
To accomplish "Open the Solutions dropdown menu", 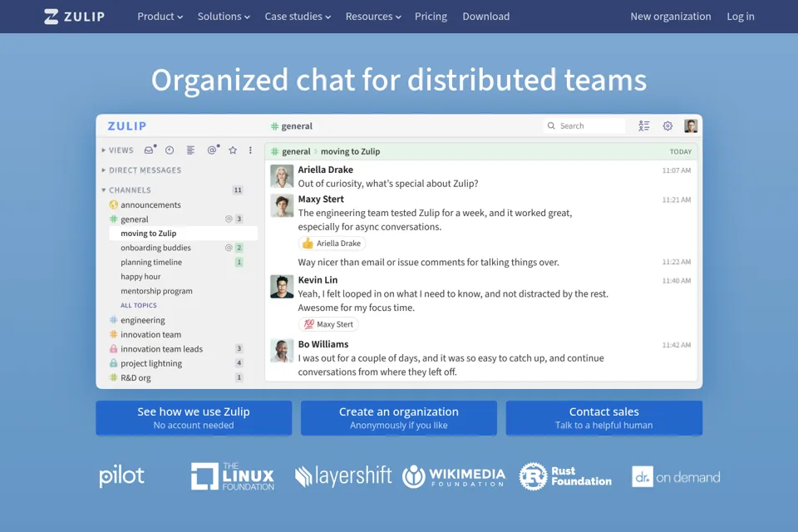I will coord(224,17).
